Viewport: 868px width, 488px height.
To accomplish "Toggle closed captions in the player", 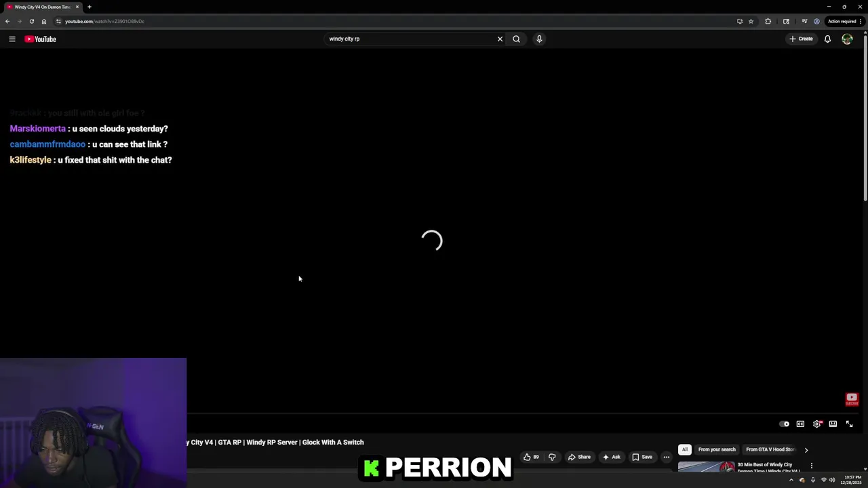I will (x=800, y=424).
